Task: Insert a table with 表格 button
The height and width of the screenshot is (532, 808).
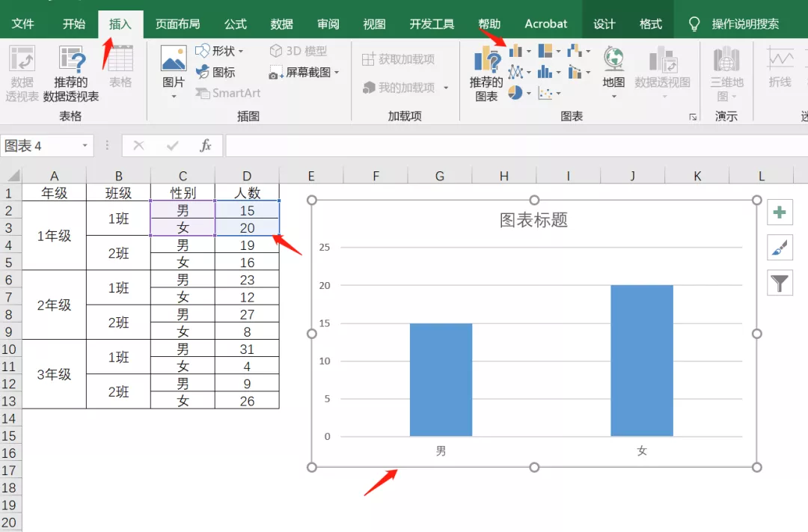Action: 120,66
